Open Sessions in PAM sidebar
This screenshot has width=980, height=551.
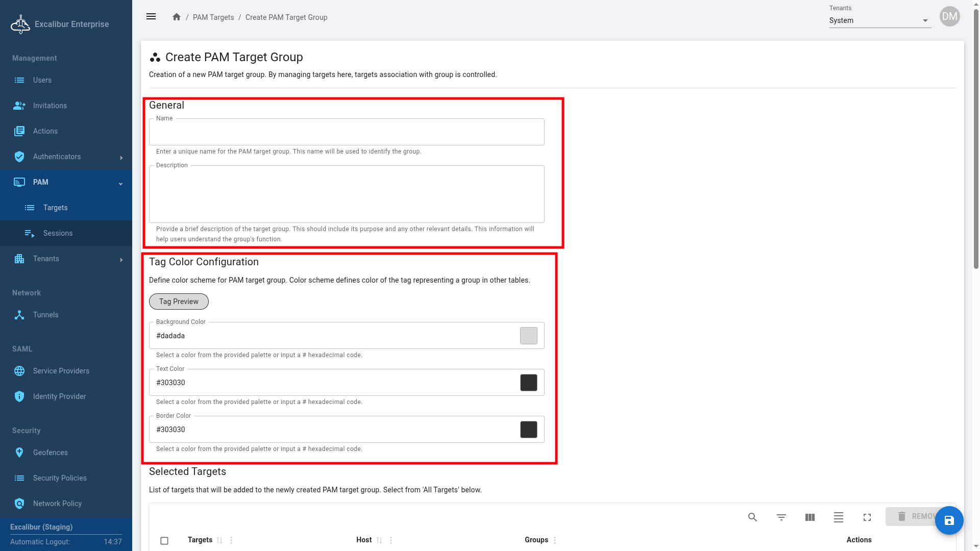point(58,233)
